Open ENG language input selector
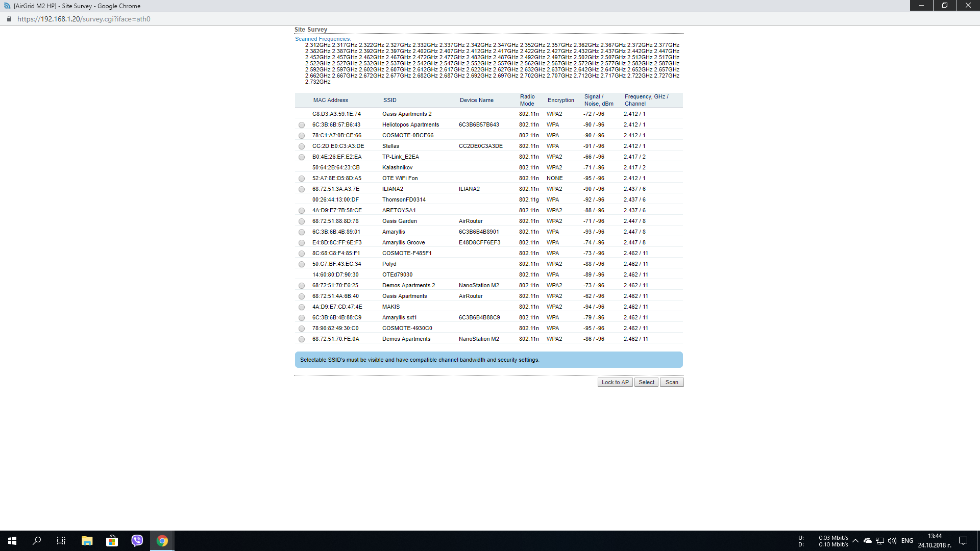This screenshot has height=551, width=980. 907,541
